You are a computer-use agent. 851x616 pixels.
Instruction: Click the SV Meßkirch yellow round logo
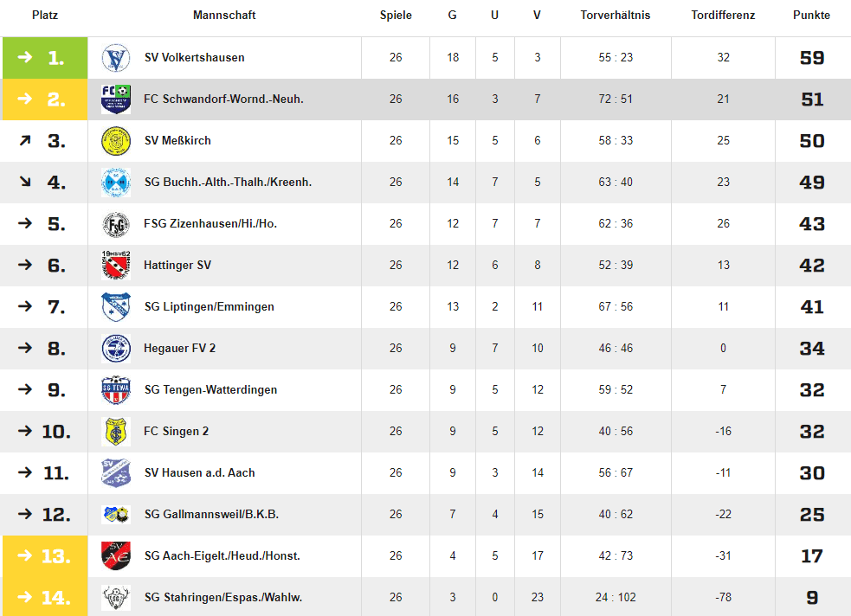pos(116,141)
